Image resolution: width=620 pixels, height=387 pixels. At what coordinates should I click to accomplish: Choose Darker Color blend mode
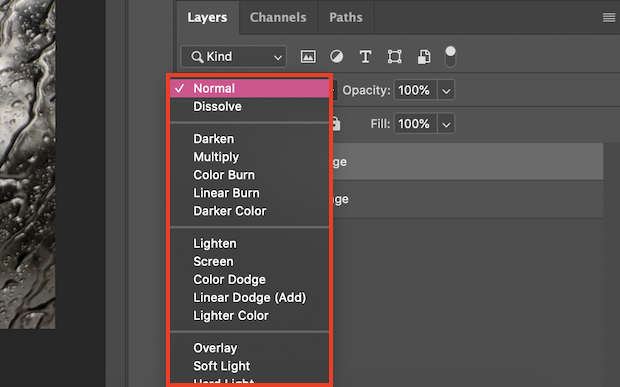coord(250,211)
